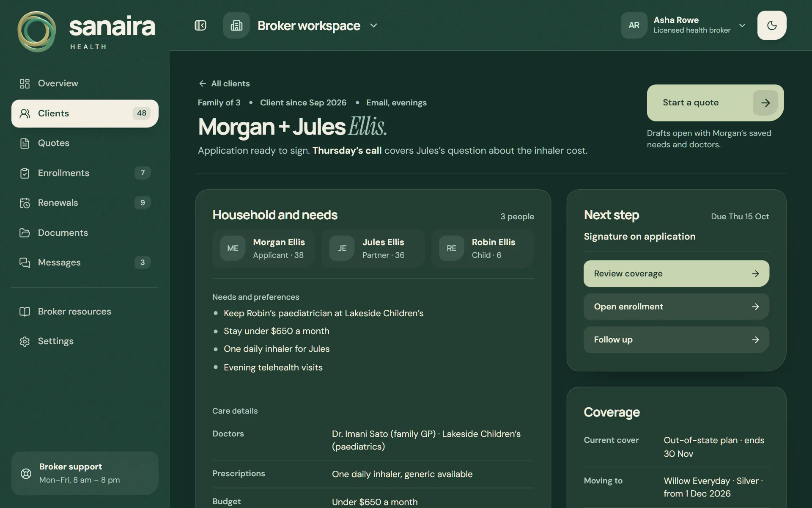Click the 48 badge on Clients
Image resolution: width=812 pixels, height=508 pixels.
tap(142, 113)
